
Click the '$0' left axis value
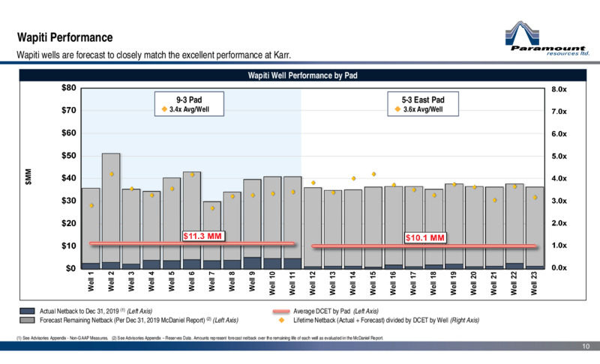[70, 268]
